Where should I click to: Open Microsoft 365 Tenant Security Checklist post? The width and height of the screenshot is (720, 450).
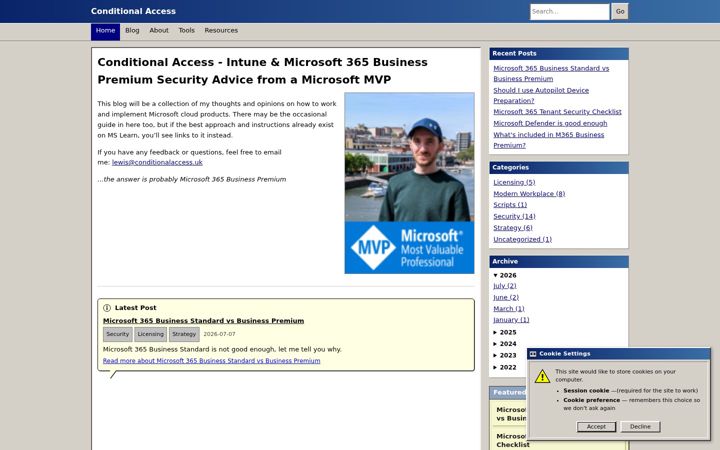(557, 112)
